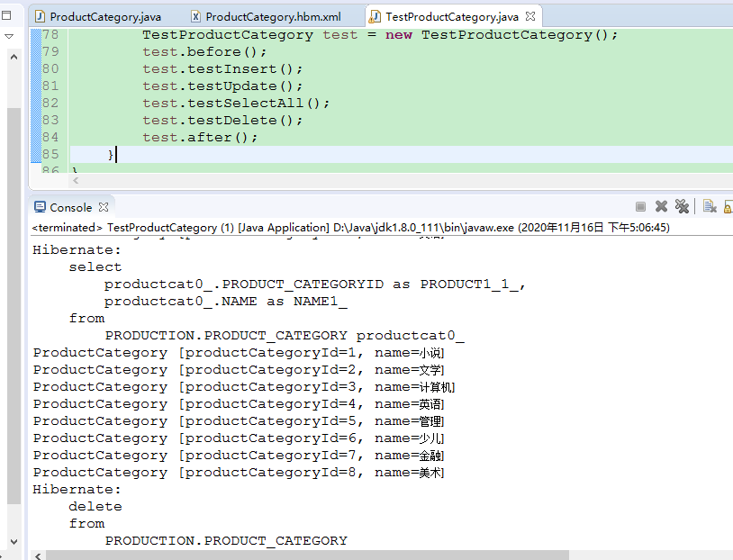Click the console output row productCategoryId=7

(x=239, y=456)
